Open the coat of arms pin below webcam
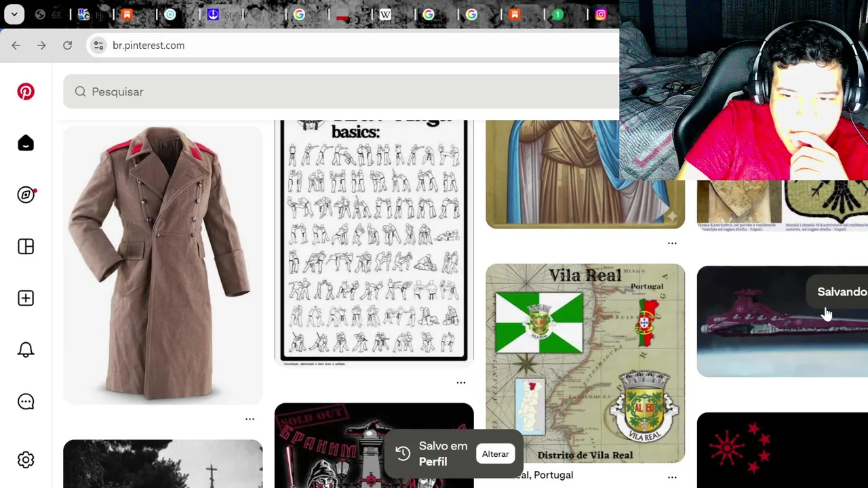This screenshot has height=488, width=868. 783,205
